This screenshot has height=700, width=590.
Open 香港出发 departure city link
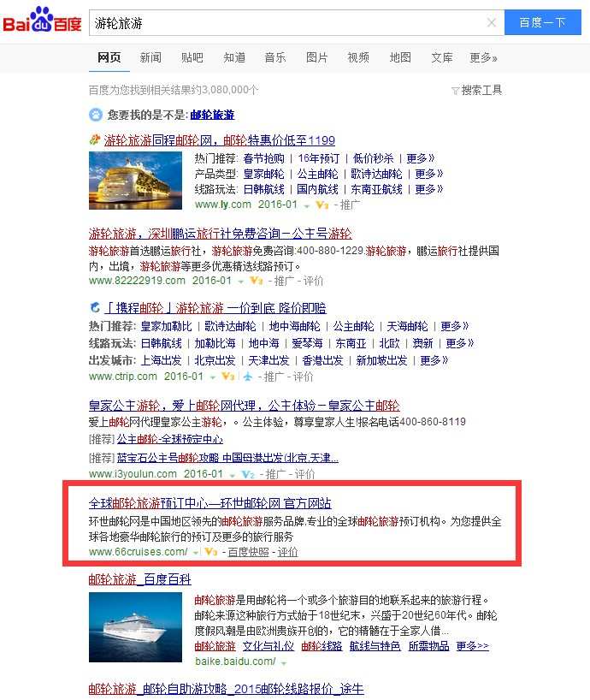tap(322, 361)
